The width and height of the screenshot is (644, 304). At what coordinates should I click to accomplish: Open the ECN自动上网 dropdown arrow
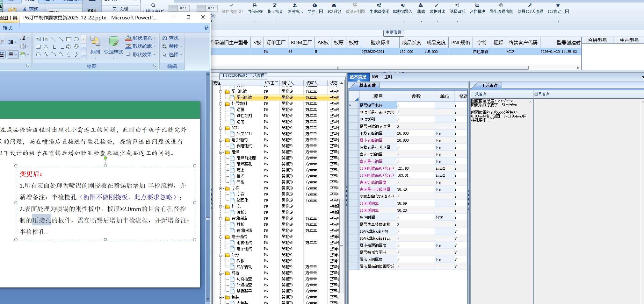click(x=558, y=21)
